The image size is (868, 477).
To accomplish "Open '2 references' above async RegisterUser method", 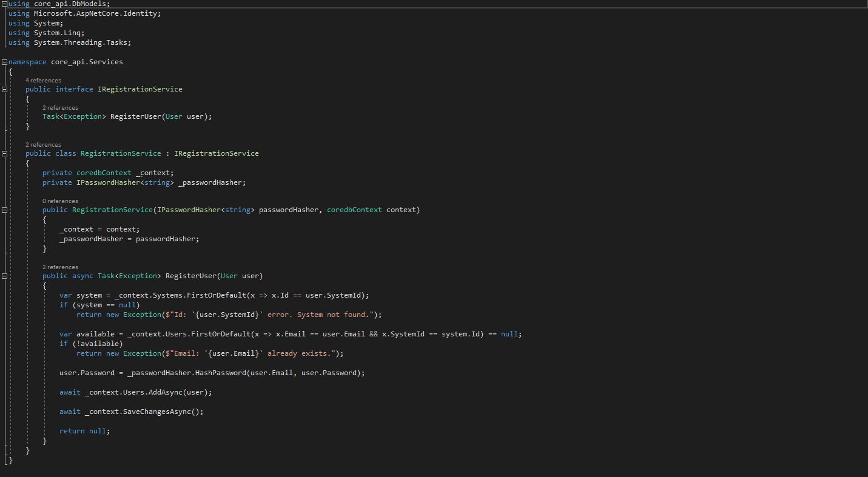I will 60,267.
